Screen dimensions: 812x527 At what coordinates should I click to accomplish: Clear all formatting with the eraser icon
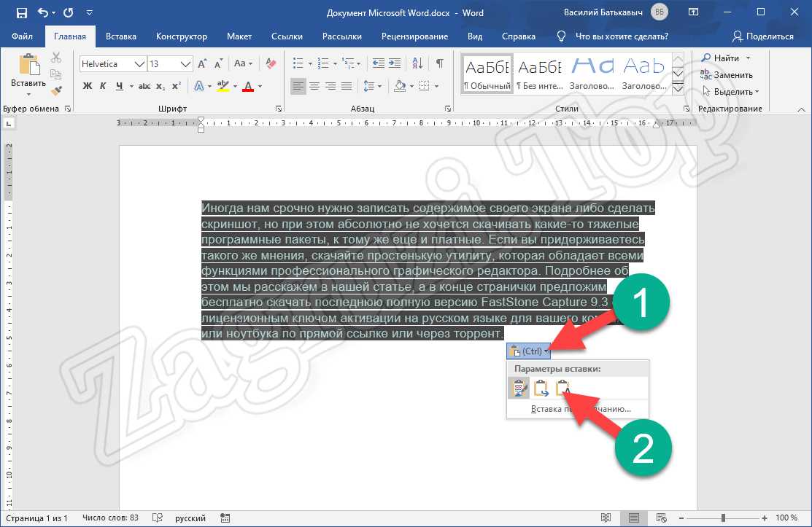(271, 63)
